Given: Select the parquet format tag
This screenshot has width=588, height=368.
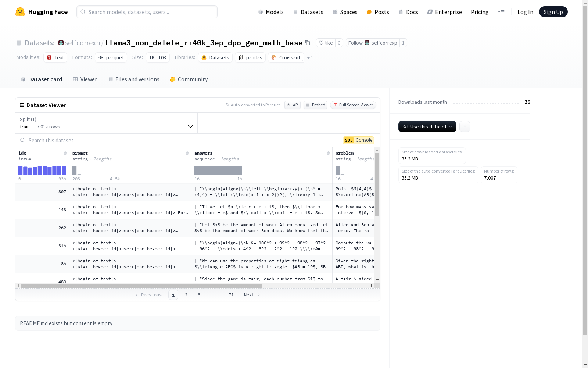Looking at the screenshot, I should tap(111, 57).
